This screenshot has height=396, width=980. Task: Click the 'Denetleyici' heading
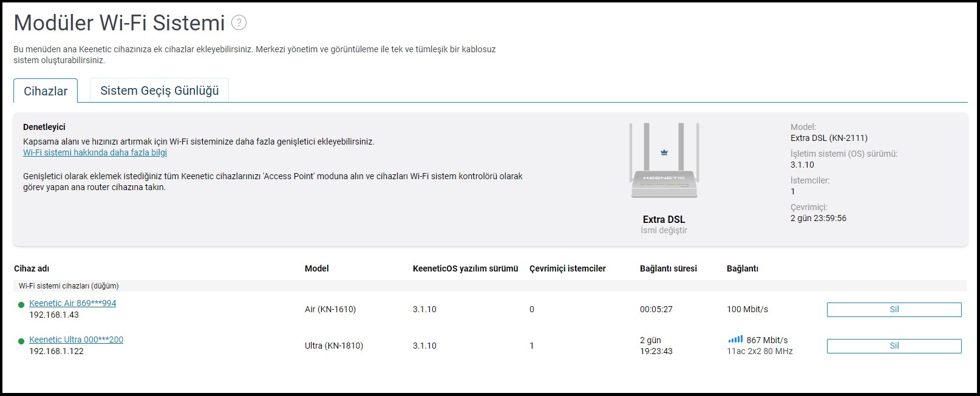[44, 127]
